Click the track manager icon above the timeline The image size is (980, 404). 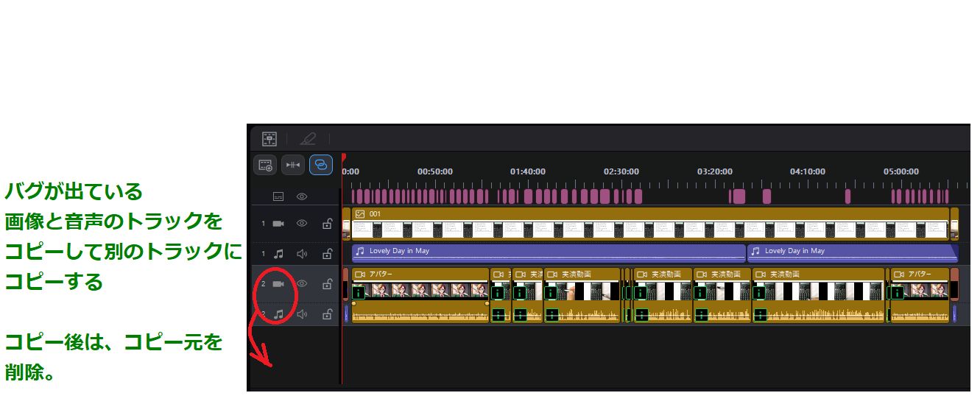coord(269,138)
